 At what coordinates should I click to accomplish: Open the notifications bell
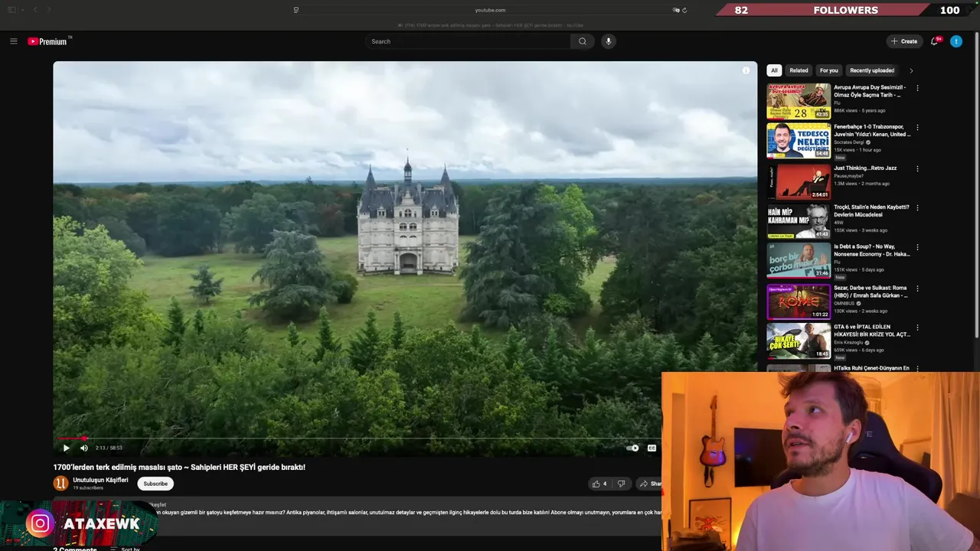click(x=934, y=41)
